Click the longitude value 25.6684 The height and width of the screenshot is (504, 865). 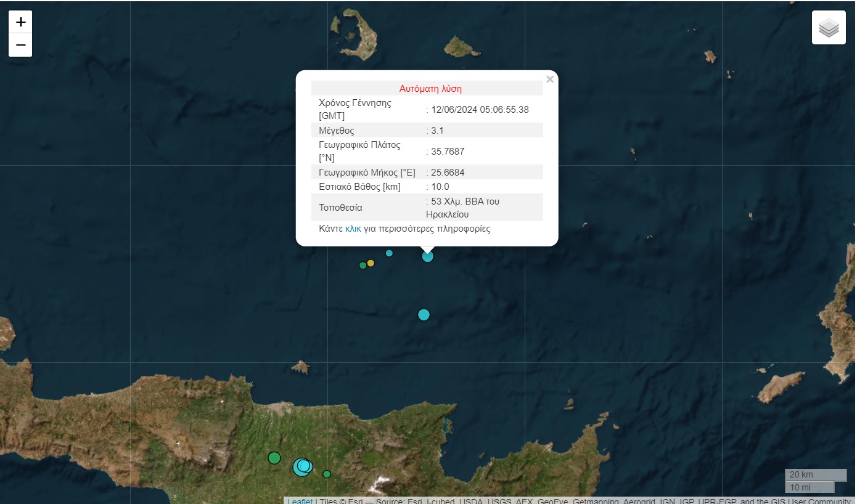pos(447,172)
